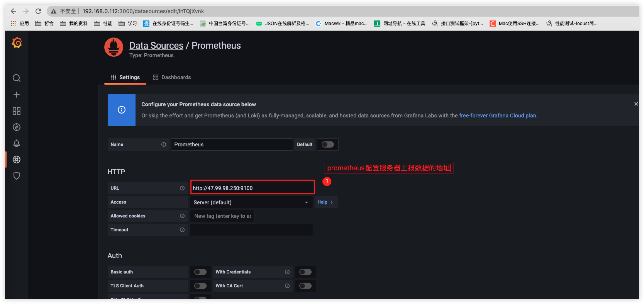Click the info icon next to Timeout
This screenshot has height=304, width=644.
coord(182,230)
